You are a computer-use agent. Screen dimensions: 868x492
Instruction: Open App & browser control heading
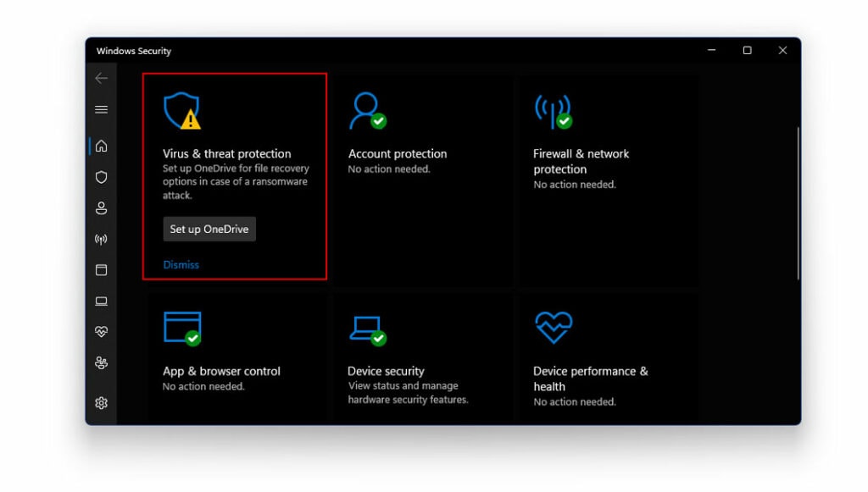click(221, 372)
